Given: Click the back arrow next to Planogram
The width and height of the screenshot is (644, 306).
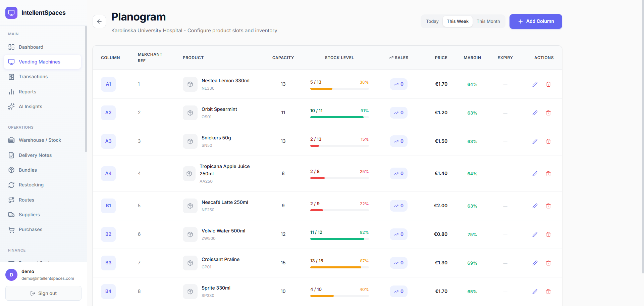Looking at the screenshot, I should (99, 21).
